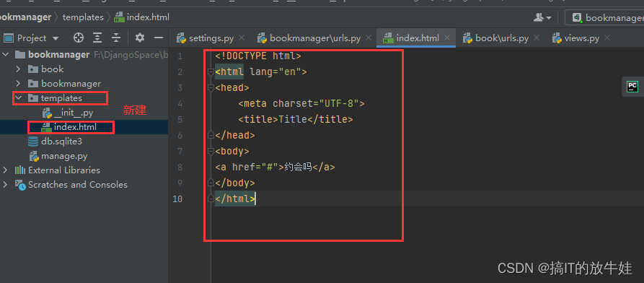Click the Expand All icon in Project toolbar
The image size is (644, 283).
pos(97,38)
